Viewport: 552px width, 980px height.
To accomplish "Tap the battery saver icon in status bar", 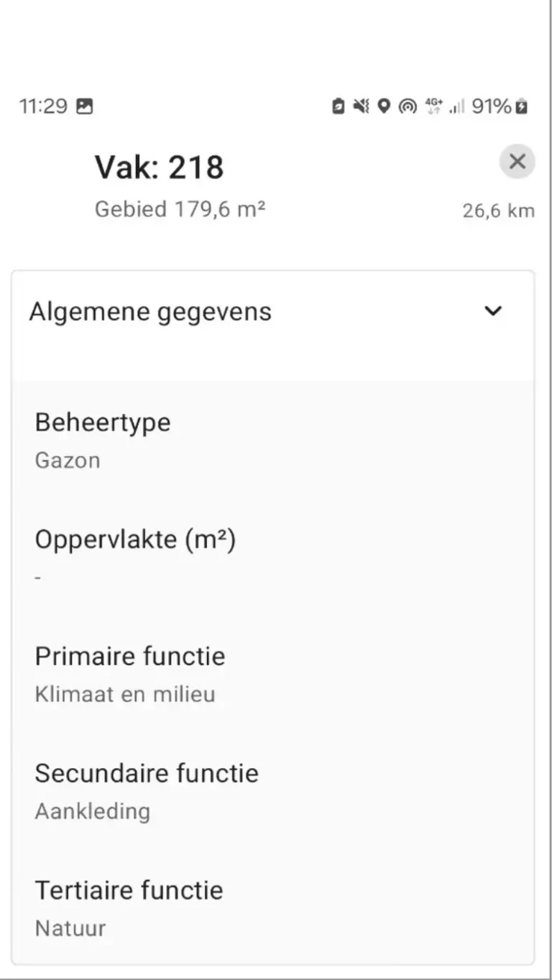I will click(338, 107).
